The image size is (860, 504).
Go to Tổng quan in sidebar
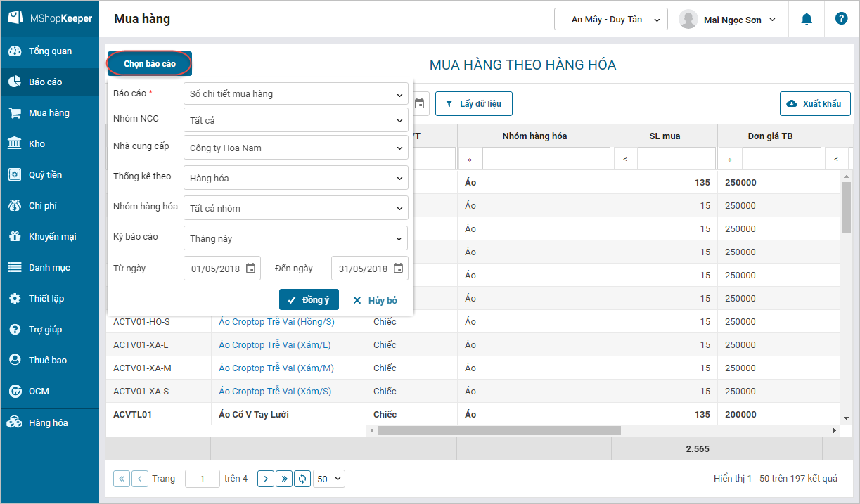[49, 51]
